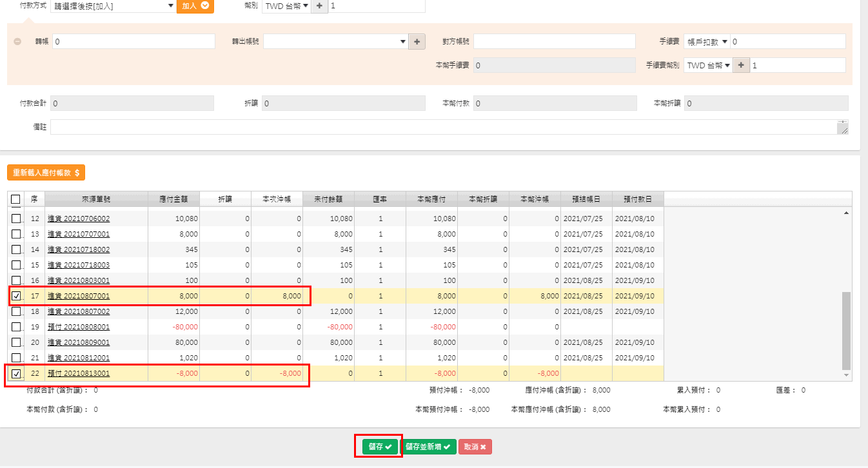This screenshot has height=468, width=868.
Task: Check row 12 進貨 20210706002 checkbox
Action: pyautogui.click(x=16, y=219)
